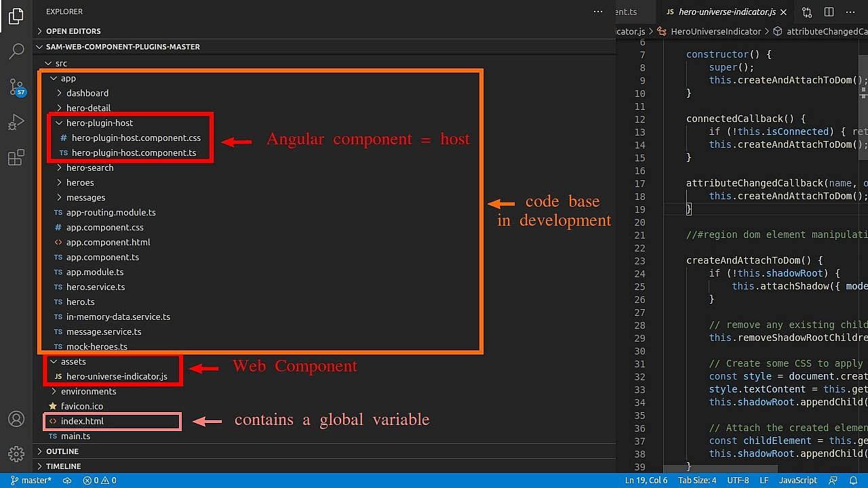Expand the Timeline section
Viewport: 868px width, 488px height.
pyautogui.click(x=63, y=466)
